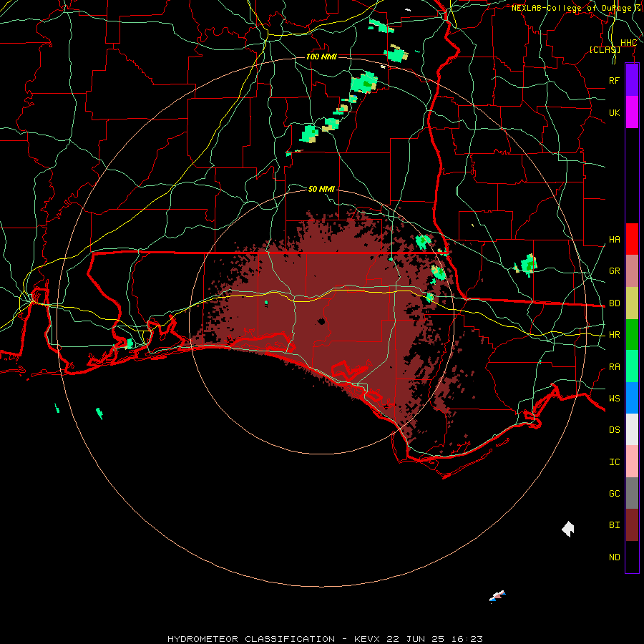Click the purple RF legend color swatch
The height and width of the screenshot is (644, 644).
632,80
